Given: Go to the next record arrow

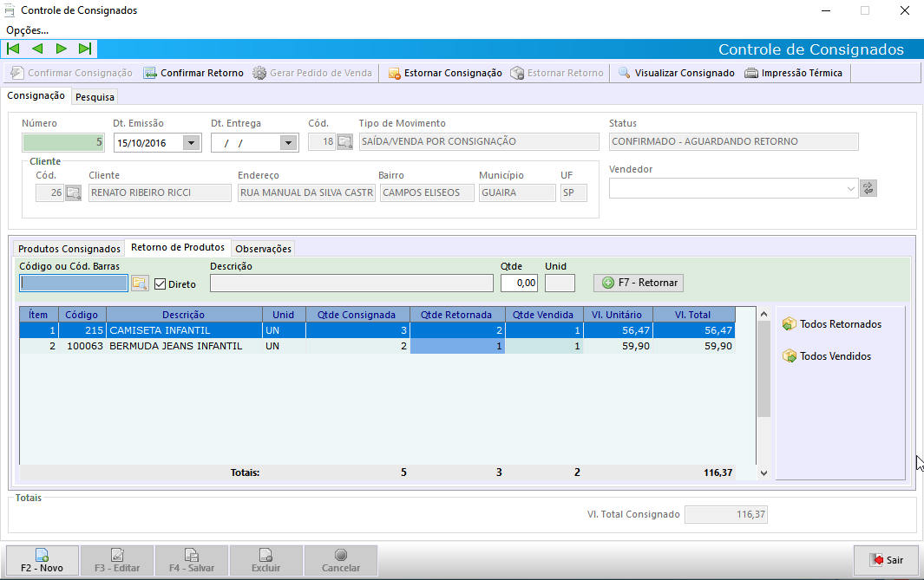Looking at the screenshot, I should (62, 49).
